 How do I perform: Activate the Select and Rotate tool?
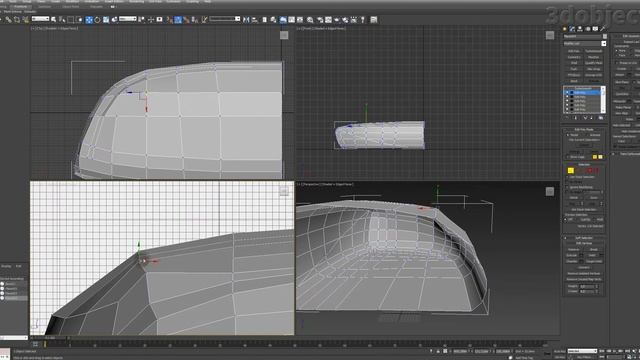97,20
